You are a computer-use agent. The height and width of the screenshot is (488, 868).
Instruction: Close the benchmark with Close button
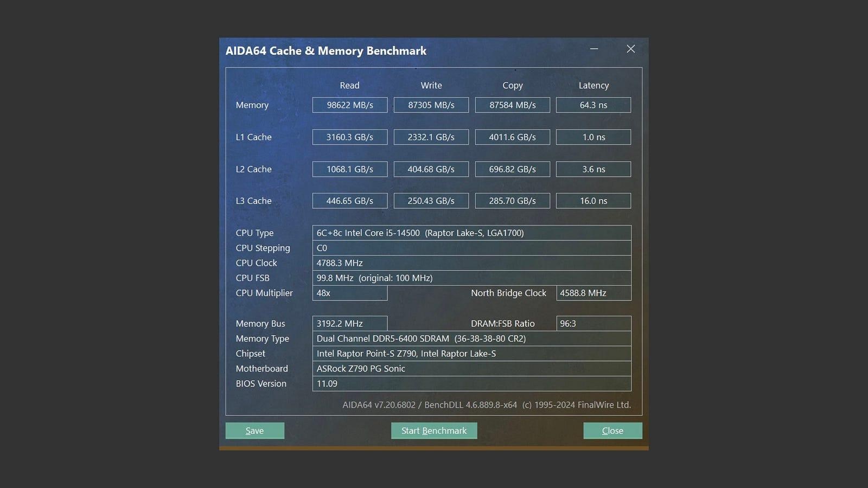[612, 431]
